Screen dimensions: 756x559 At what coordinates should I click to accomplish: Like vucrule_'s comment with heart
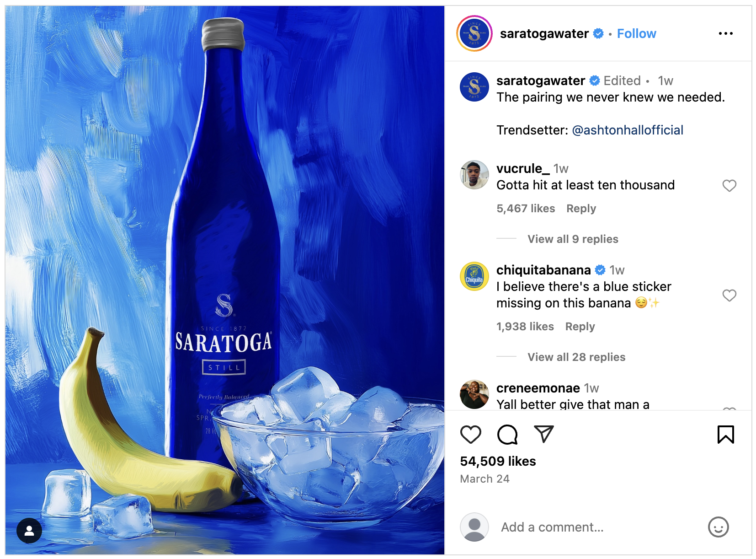(x=729, y=186)
